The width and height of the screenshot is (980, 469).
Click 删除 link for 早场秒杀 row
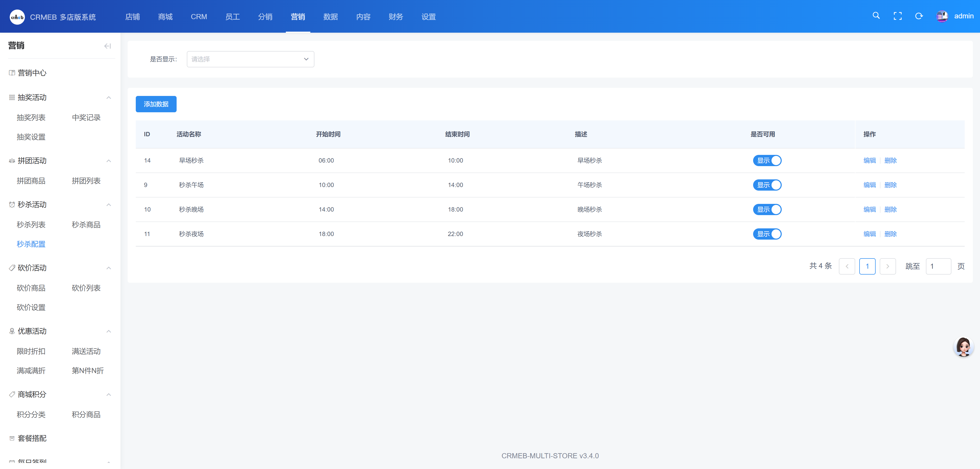click(x=890, y=161)
